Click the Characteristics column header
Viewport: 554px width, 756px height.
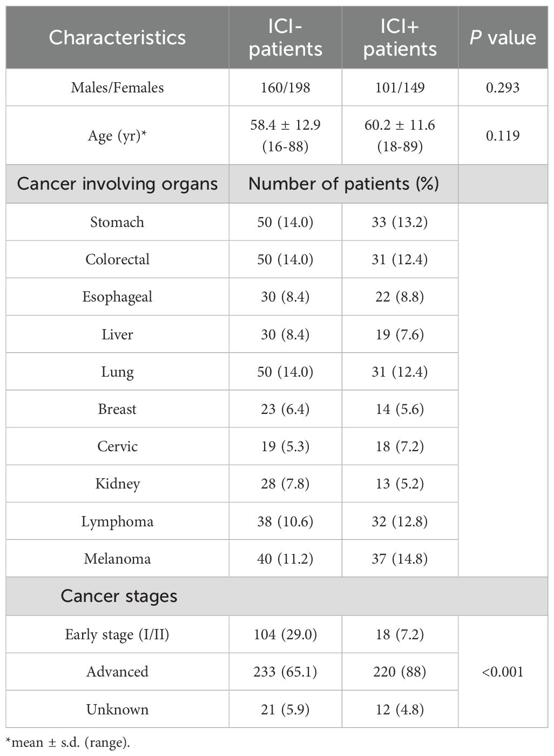[x=117, y=38]
